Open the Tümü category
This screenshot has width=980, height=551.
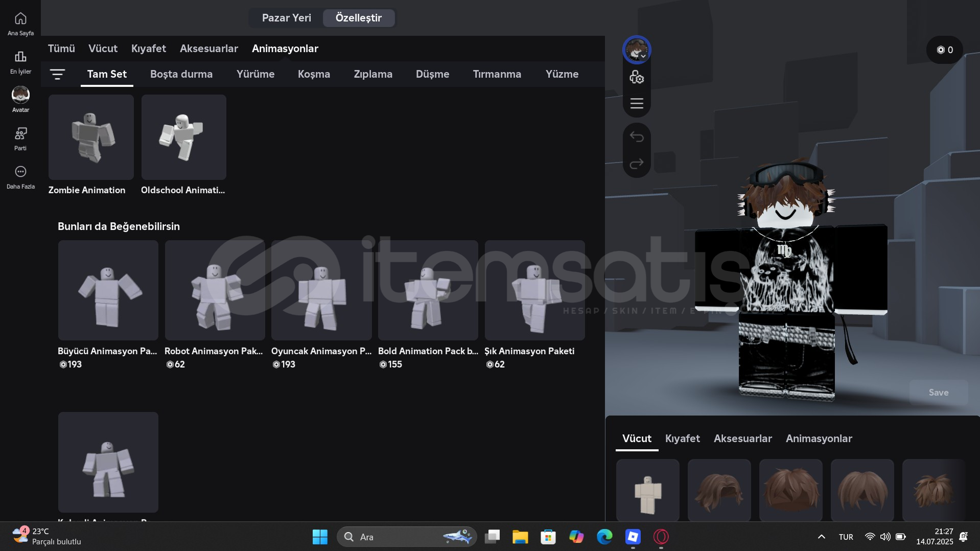tap(61, 49)
